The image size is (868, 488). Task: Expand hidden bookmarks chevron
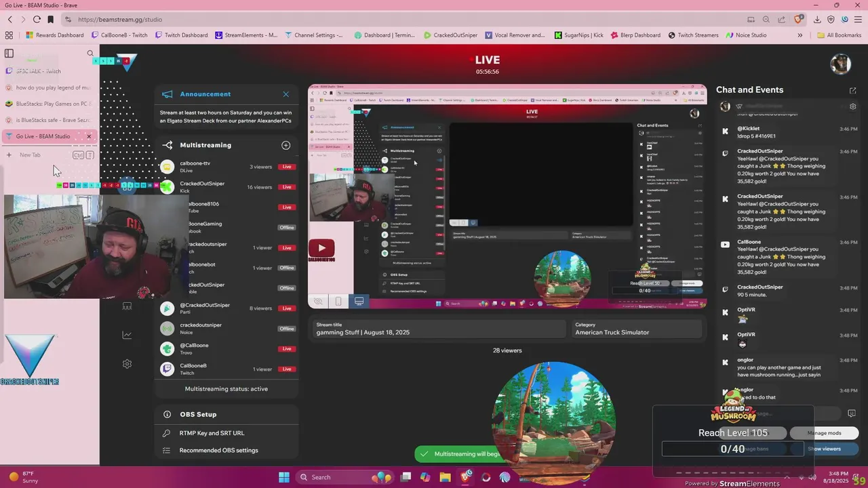coord(800,35)
